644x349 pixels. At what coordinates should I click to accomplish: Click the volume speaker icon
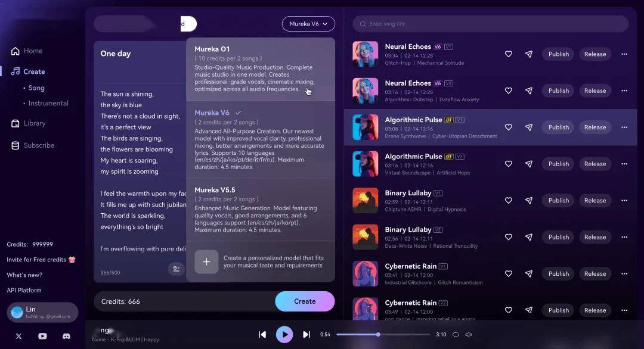tap(468, 335)
